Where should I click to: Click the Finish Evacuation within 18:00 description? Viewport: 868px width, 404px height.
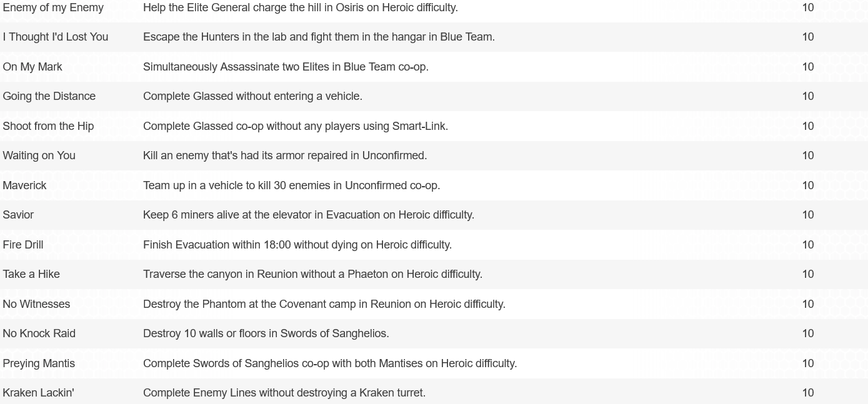[x=297, y=245]
